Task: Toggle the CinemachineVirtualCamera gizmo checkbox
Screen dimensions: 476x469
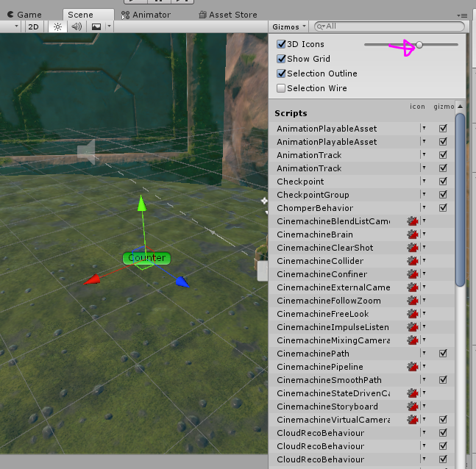Action: (443, 419)
